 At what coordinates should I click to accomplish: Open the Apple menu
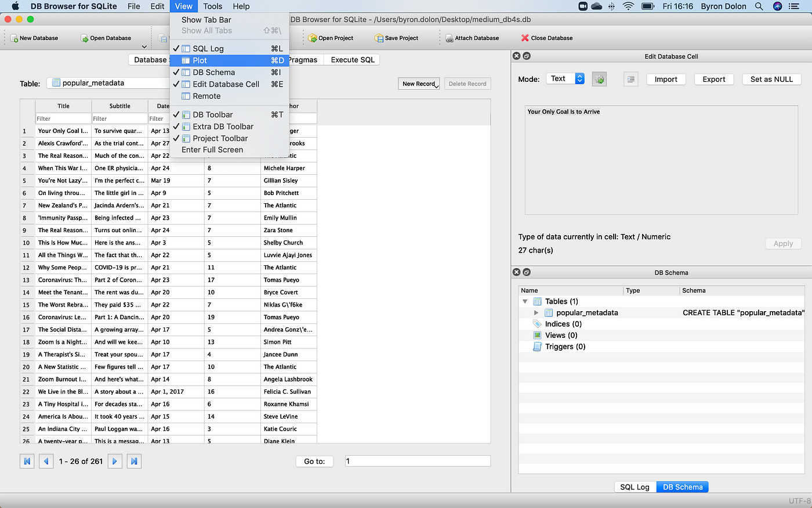click(x=16, y=6)
